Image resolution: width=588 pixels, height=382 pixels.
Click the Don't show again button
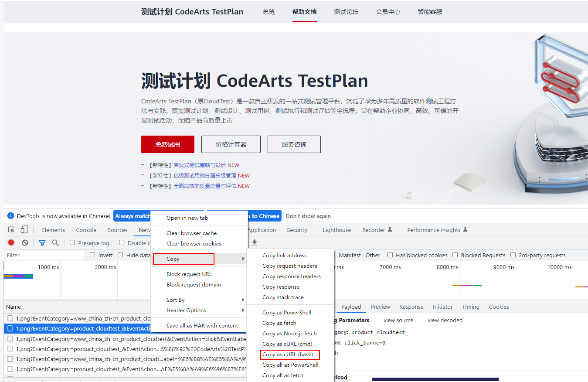(x=308, y=215)
